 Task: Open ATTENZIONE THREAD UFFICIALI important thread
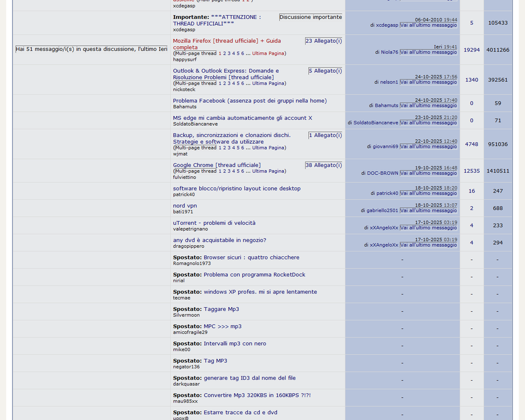(217, 20)
